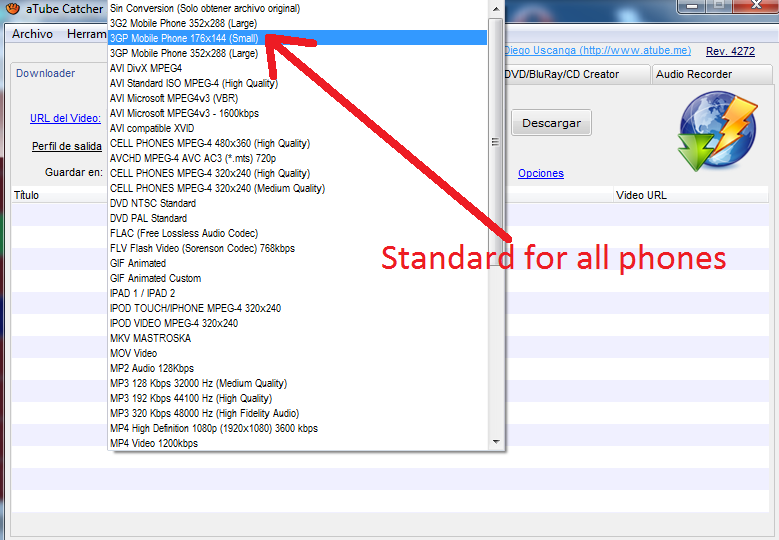Select 3G2 Mobile Phone 352x288 (Large)
Image resolution: width=779 pixels, height=540 pixels.
coord(297,23)
